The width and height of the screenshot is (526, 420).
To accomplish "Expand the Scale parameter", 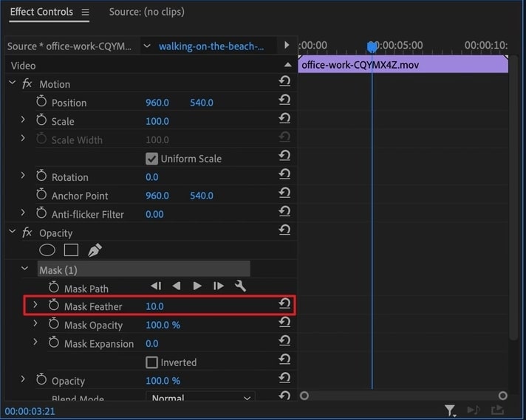I will tap(23, 120).
